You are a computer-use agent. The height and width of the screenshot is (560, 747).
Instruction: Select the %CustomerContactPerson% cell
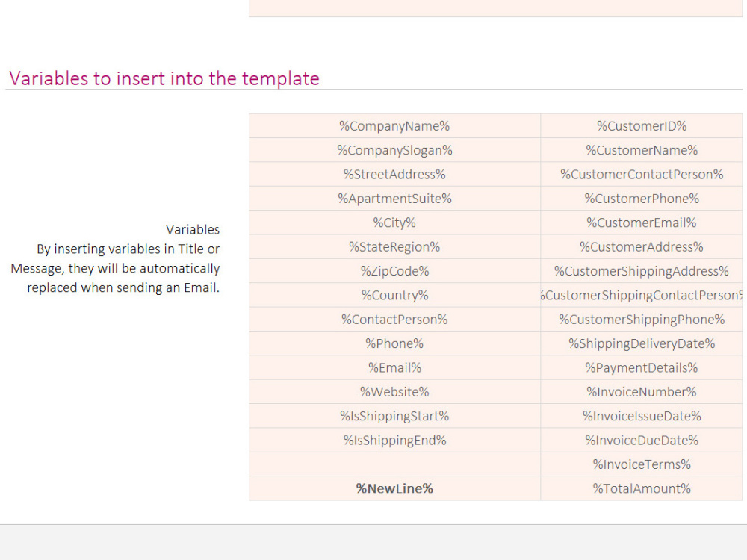pos(642,174)
